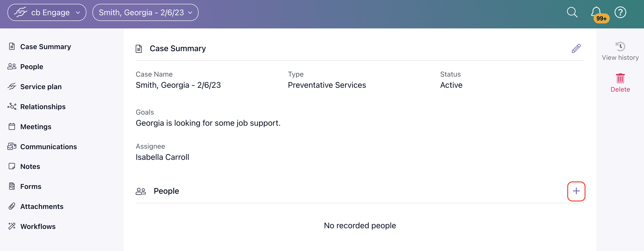Click the people icon beside People heading
The height and width of the screenshot is (251, 644).
141,191
